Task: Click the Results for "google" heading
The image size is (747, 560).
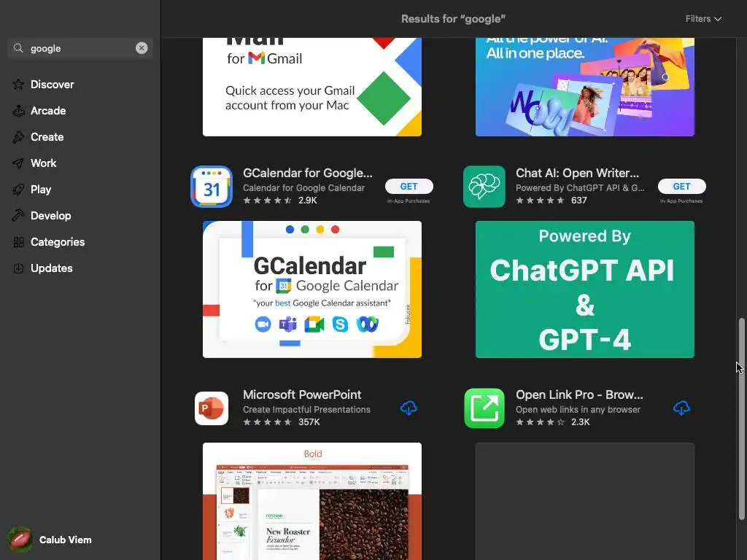Action: coord(453,18)
